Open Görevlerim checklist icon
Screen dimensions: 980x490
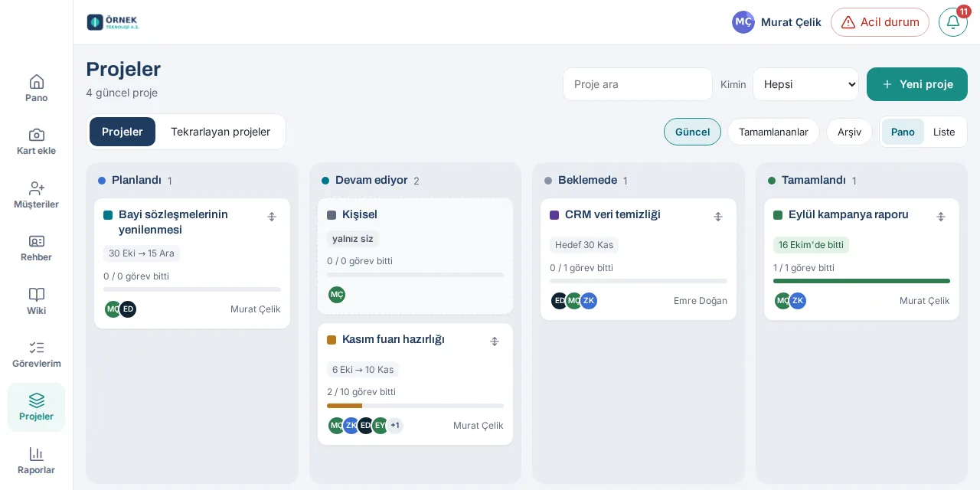click(x=36, y=348)
